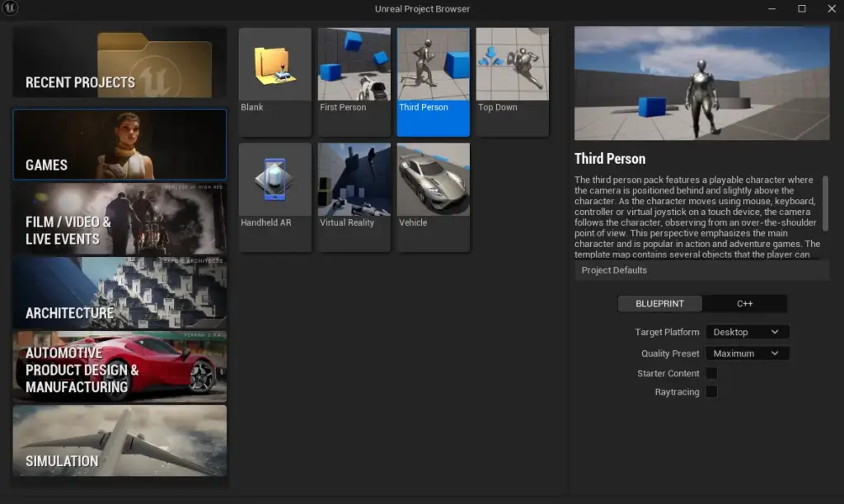
Task: Close the Unreal Project Browser window
Action: [831, 8]
